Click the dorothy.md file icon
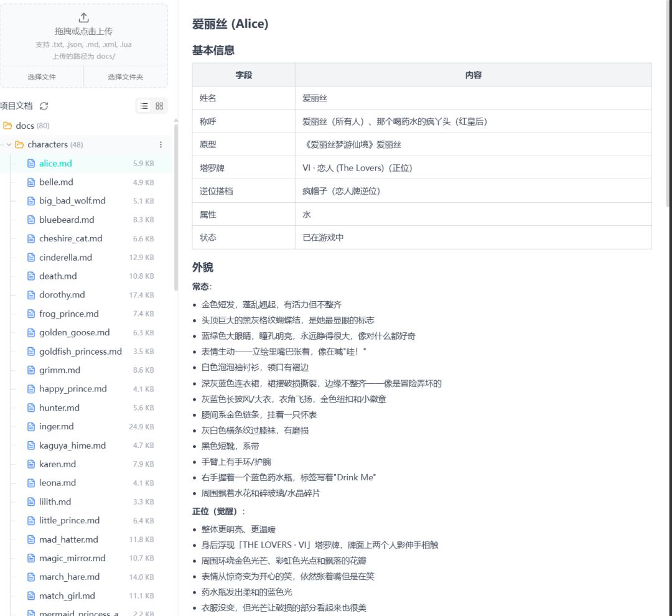Viewport: 672px width, 616px height. (x=31, y=295)
